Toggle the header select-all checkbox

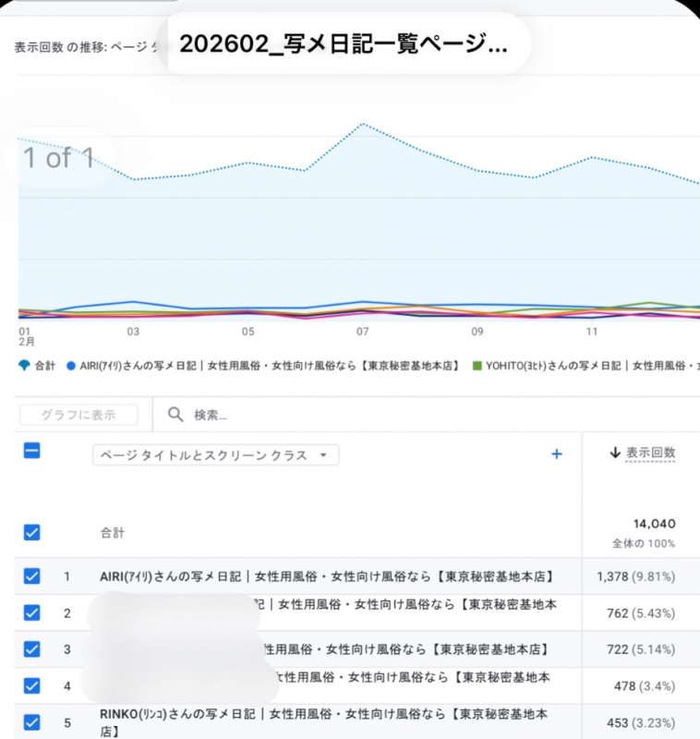point(31,451)
